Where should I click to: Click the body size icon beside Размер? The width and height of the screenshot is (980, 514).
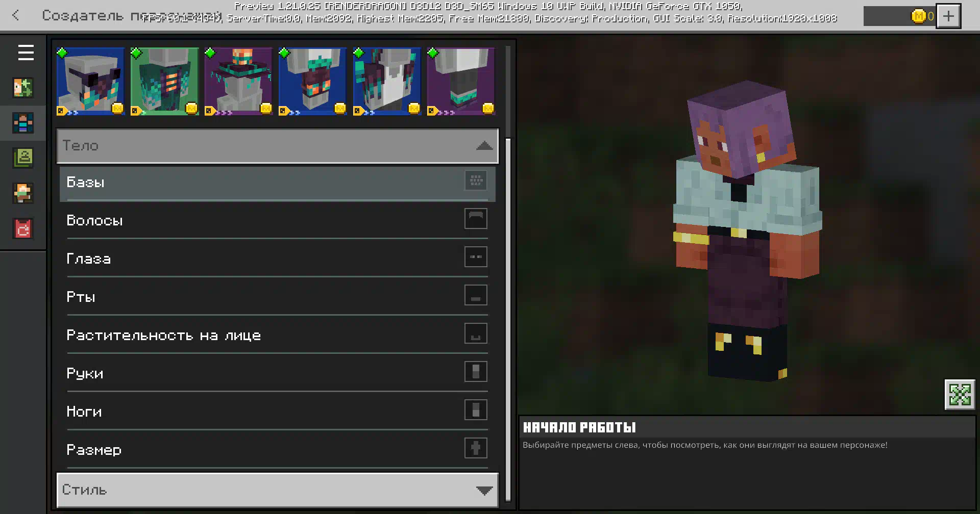pyautogui.click(x=476, y=448)
